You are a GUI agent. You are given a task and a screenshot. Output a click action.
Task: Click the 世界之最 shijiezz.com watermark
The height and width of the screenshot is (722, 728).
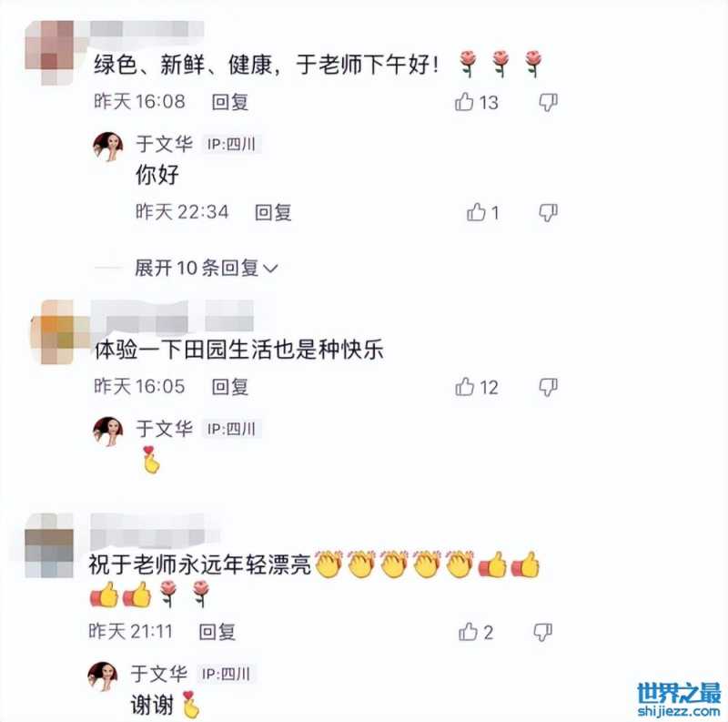click(679, 699)
